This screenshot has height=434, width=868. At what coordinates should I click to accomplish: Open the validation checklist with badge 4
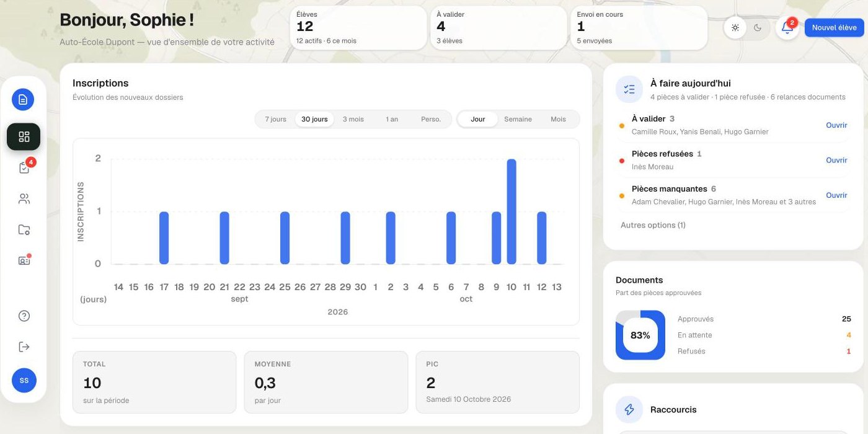click(x=24, y=168)
